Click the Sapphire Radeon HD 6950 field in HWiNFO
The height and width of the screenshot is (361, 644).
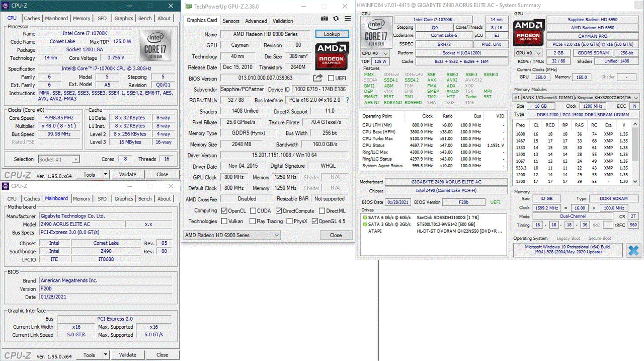593,19
